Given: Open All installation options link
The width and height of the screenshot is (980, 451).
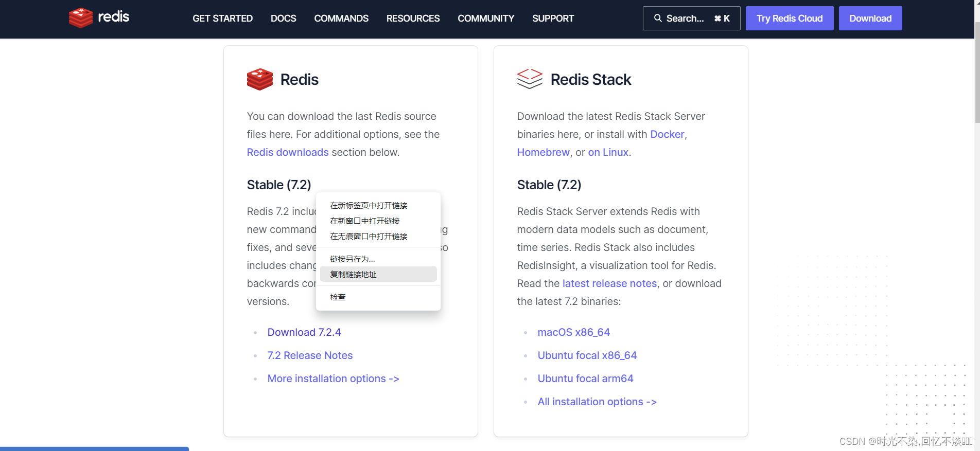Looking at the screenshot, I should click(x=597, y=402).
